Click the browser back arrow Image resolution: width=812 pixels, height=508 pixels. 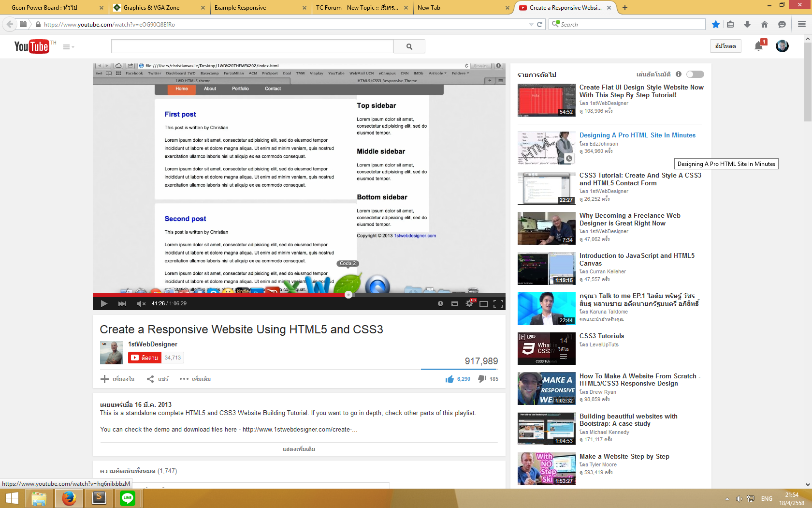click(x=10, y=24)
